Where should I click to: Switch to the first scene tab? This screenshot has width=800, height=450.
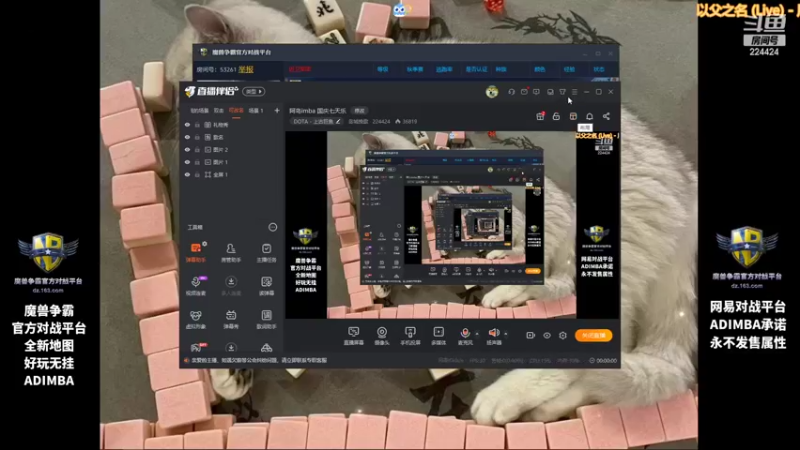pos(199,110)
